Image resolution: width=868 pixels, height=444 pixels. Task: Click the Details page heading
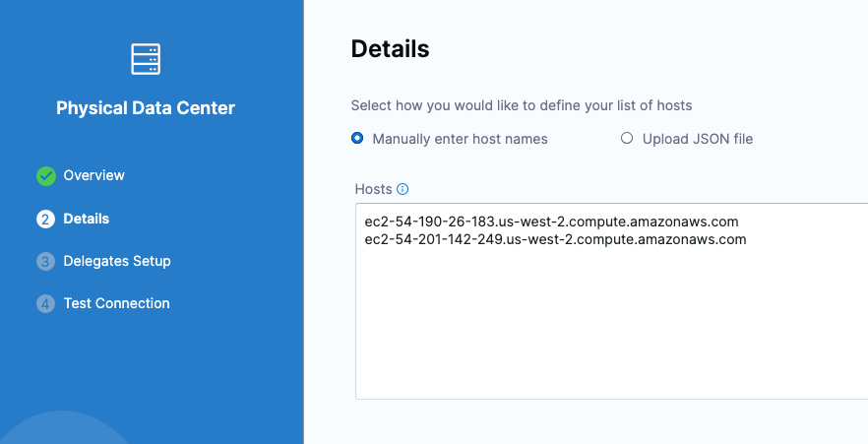pos(390,48)
